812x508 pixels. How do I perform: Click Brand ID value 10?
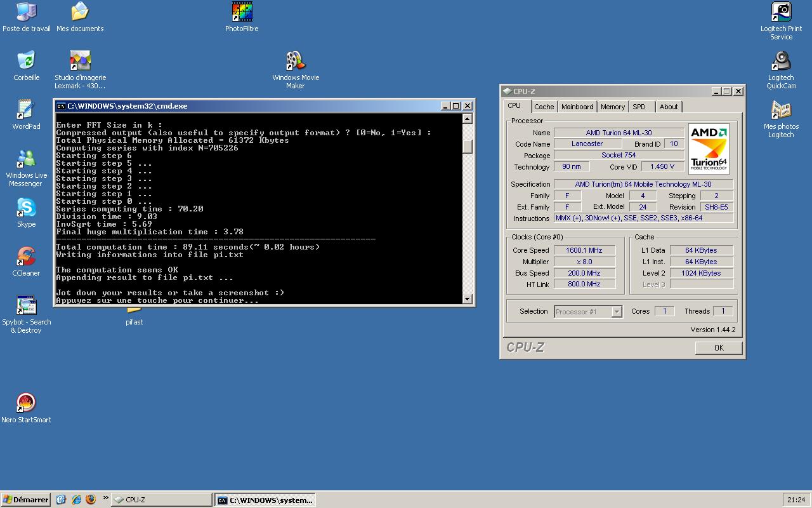point(674,144)
